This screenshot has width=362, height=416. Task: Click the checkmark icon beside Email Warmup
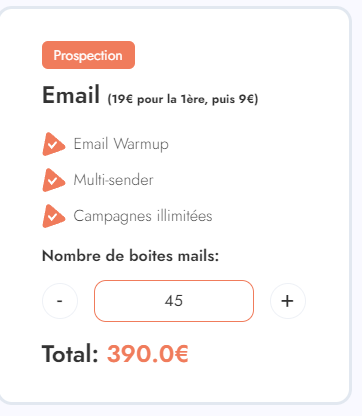tap(53, 144)
